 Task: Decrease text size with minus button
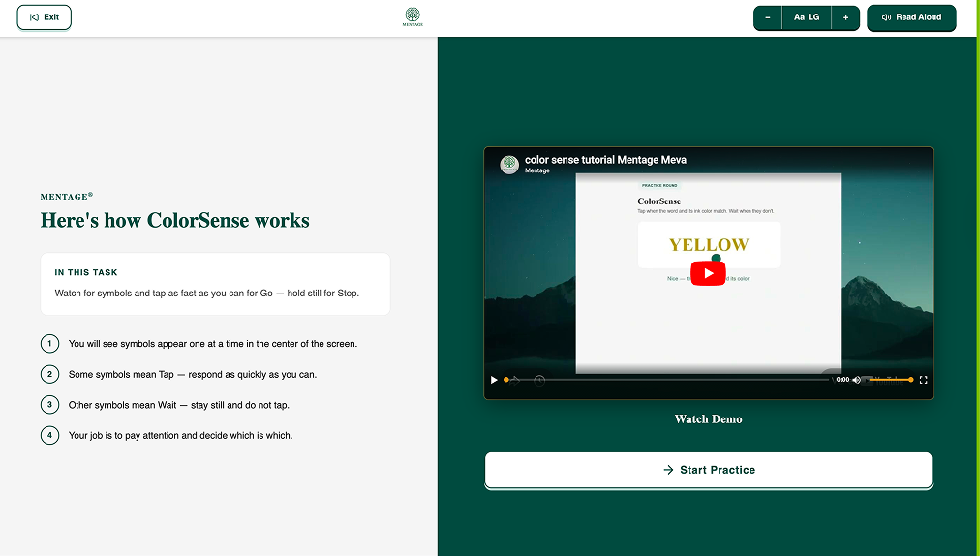[x=768, y=17]
